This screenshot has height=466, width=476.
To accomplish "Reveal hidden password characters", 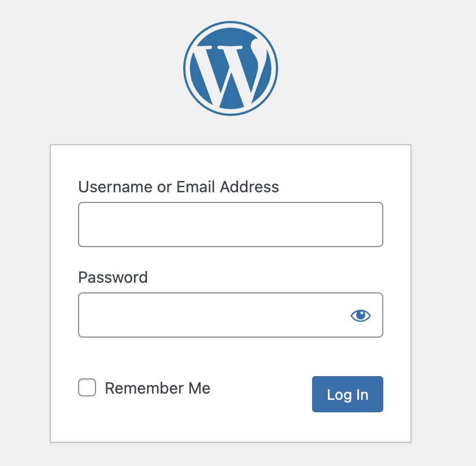I will tap(361, 316).
